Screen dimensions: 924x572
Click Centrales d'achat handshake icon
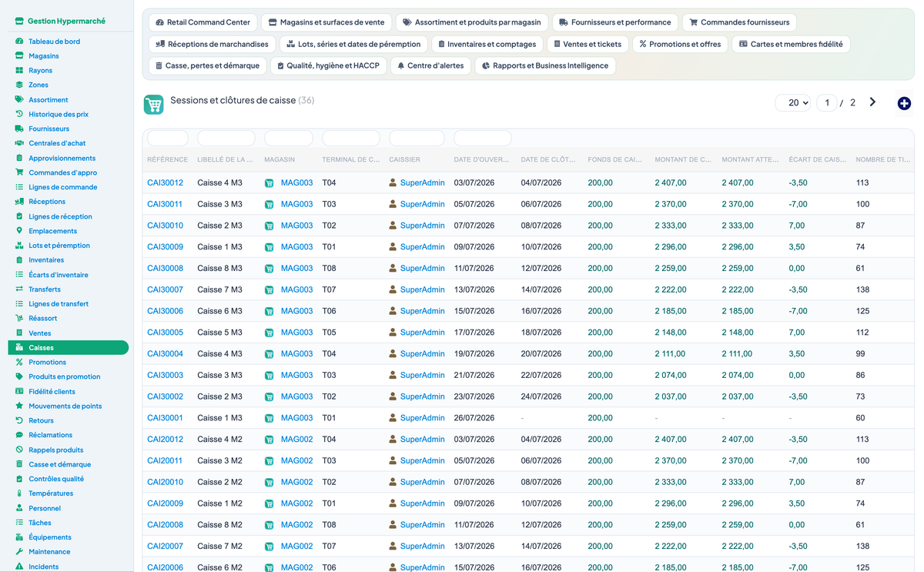pos(19,143)
